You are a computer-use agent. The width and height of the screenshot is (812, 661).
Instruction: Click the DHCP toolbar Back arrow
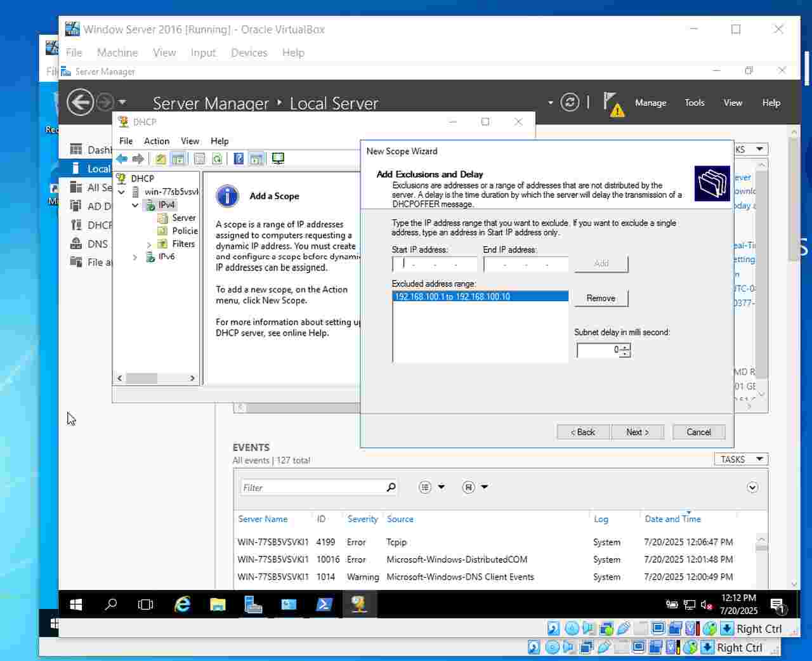click(x=122, y=159)
